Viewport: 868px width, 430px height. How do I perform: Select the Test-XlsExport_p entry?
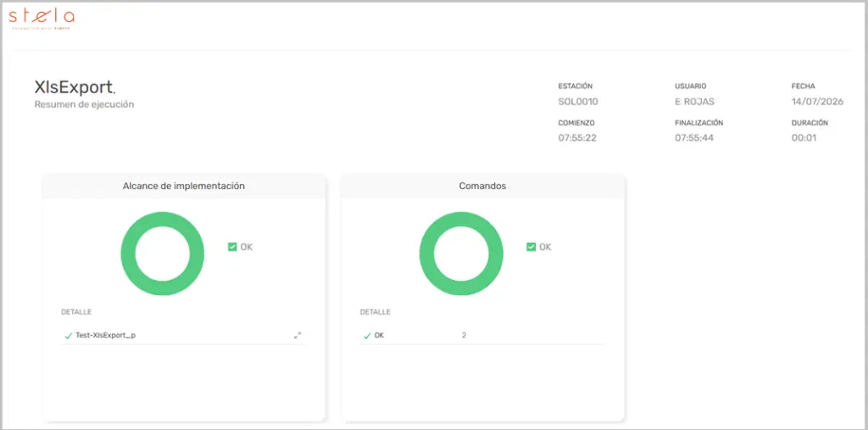coord(106,335)
